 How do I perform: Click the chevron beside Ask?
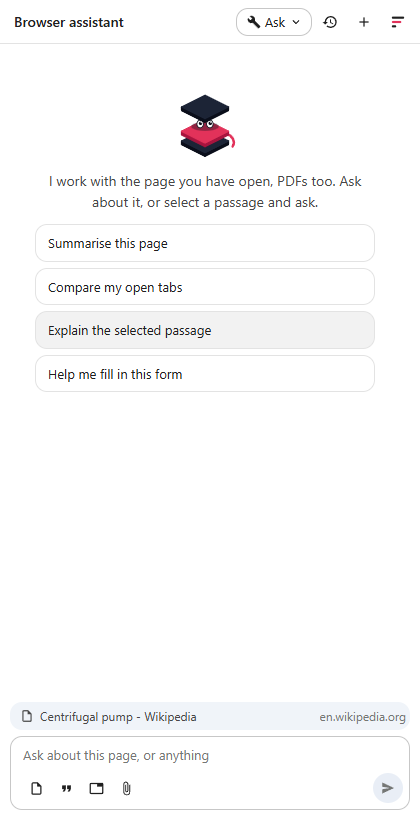296,22
